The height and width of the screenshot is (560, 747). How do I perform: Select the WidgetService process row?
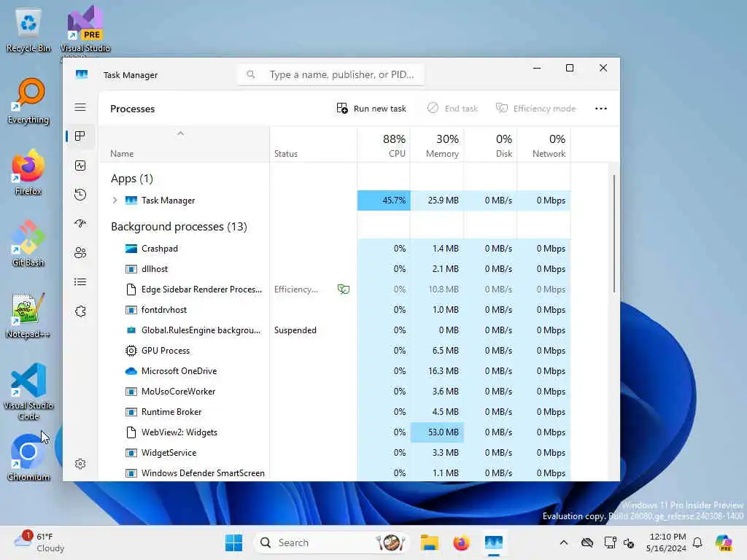tap(335, 453)
